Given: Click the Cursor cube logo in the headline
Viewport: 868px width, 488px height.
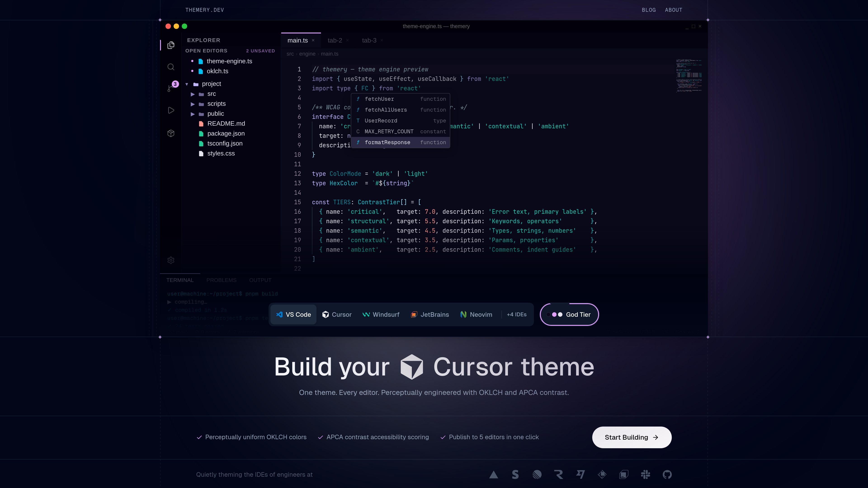Looking at the screenshot, I should (411, 367).
